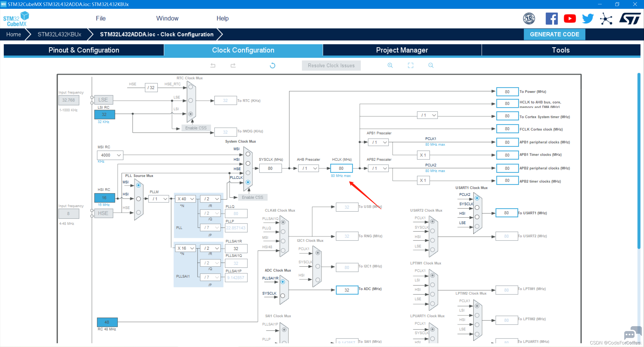Select LSE in USART1 Clock Mux

477,226
